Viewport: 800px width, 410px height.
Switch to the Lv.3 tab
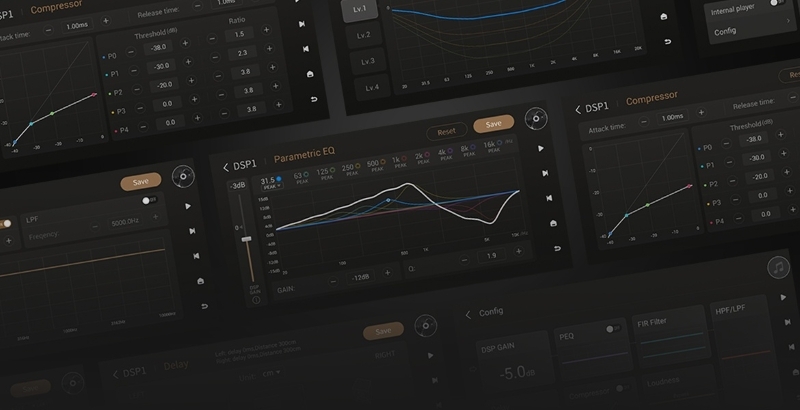tap(368, 61)
